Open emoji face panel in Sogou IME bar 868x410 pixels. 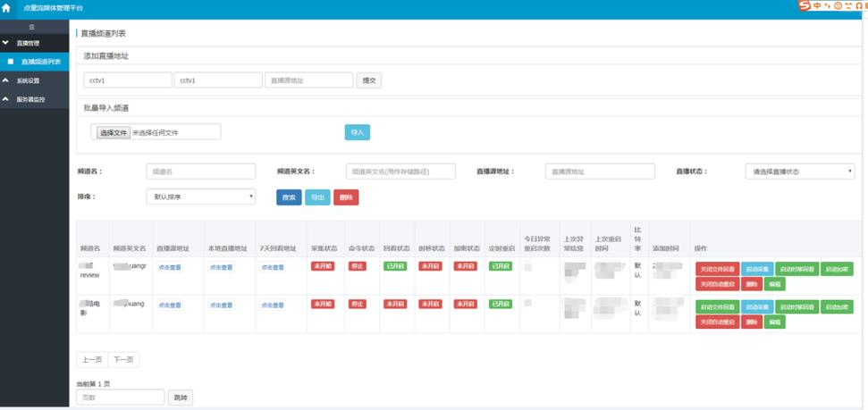(838, 5)
